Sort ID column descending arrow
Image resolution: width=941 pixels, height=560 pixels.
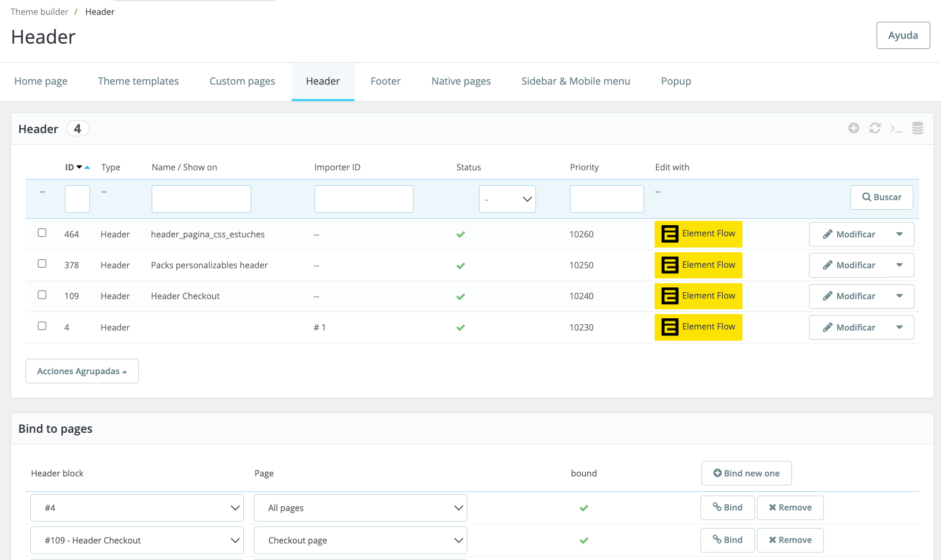(79, 167)
